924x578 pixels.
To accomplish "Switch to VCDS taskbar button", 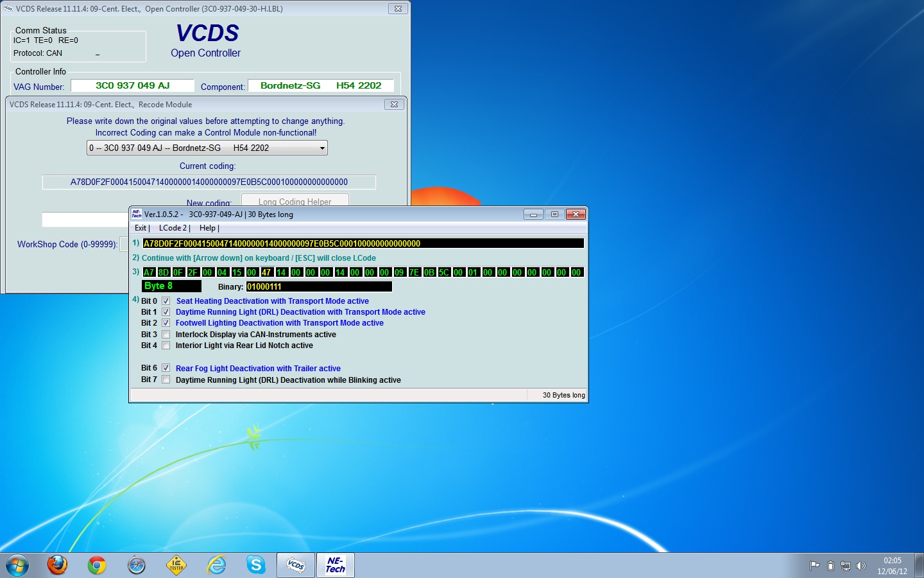I will click(x=296, y=565).
